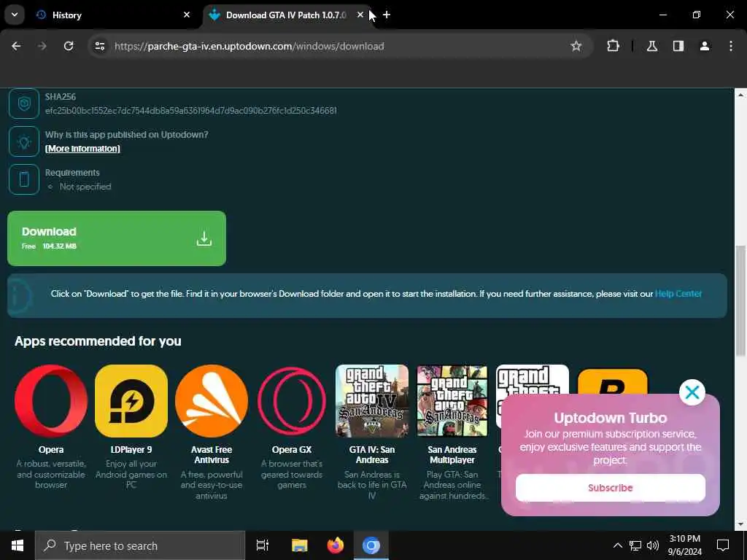Image resolution: width=747 pixels, height=560 pixels.
Task: Open the Extensions puzzle icon
Action: tap(613, 46)
